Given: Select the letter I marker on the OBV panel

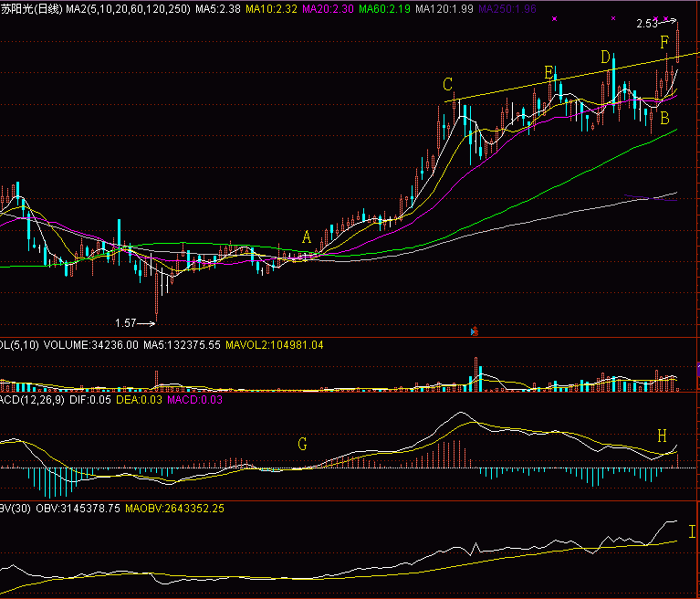Looking at the screenshot, I should click(x=691, y=531).
